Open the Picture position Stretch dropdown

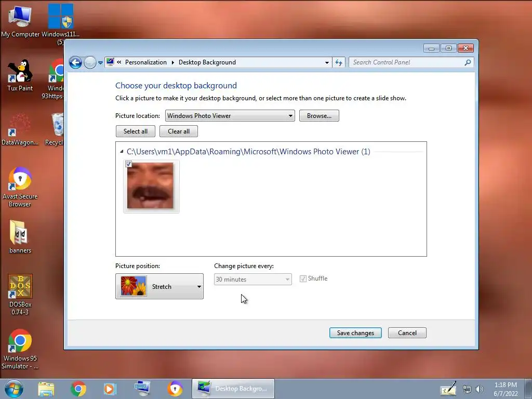[x=159, y=286]
